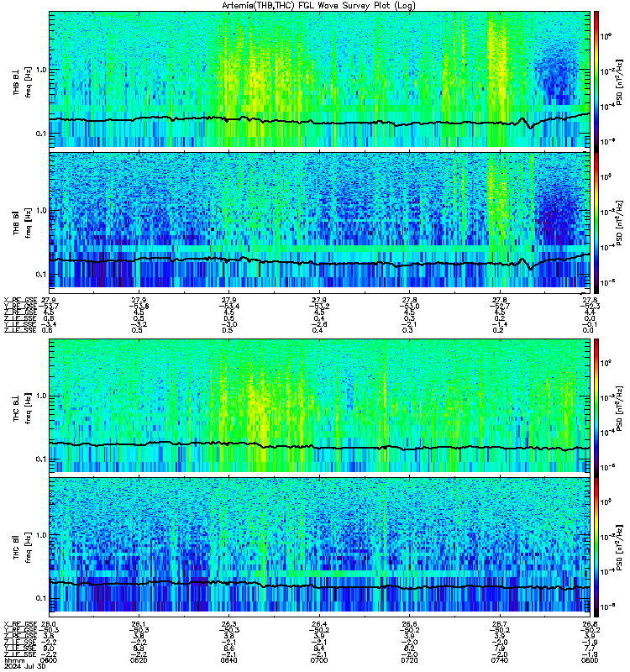The image size is (630, 672).
Task: Click the 0600 time tick label
Action: tap(49, 660)
